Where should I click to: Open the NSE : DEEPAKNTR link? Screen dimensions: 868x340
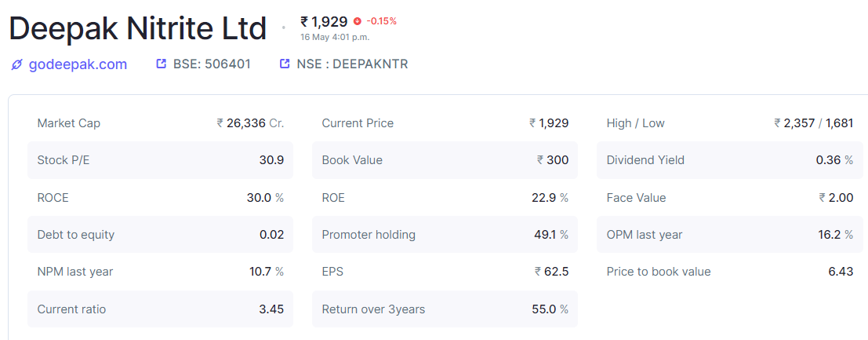click(x=352, y=64)
